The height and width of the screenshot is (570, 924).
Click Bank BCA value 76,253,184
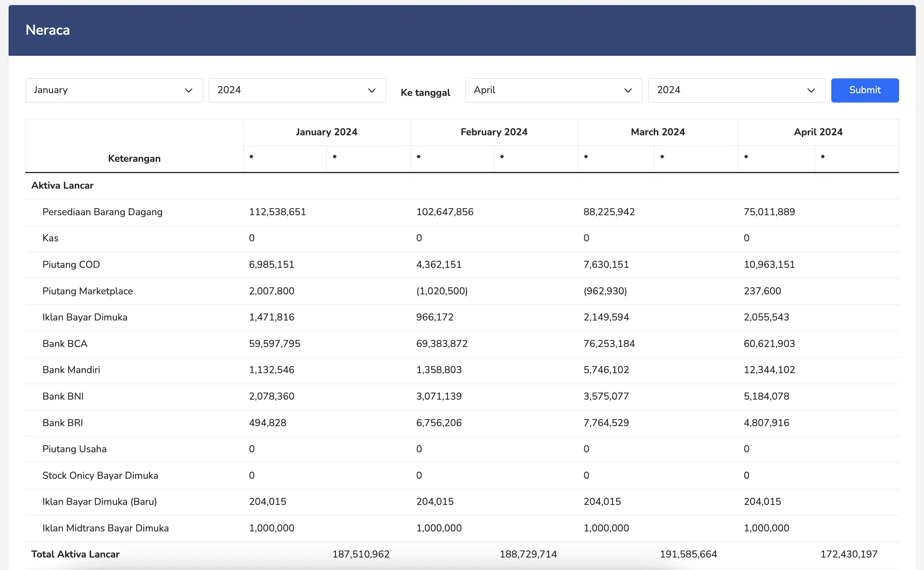pos(609,344)
